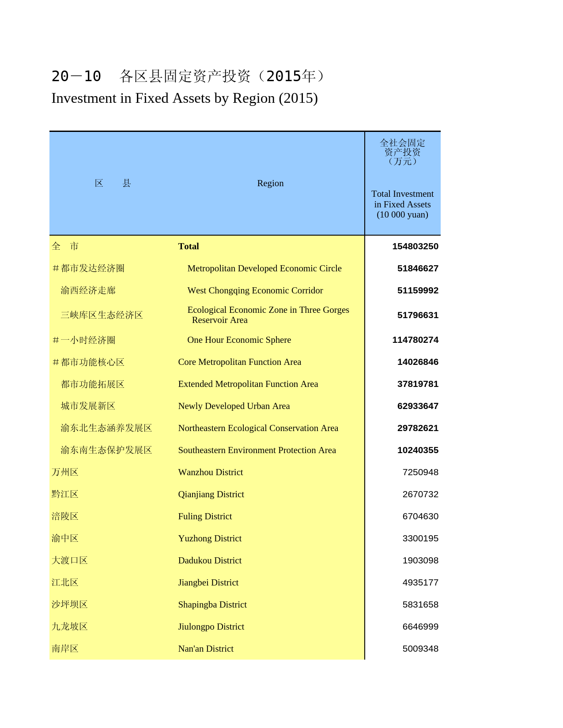563x728 pixels.
Task: Click West Chongqing Economic Corridor row label
Action: click(x=255, y=290)
